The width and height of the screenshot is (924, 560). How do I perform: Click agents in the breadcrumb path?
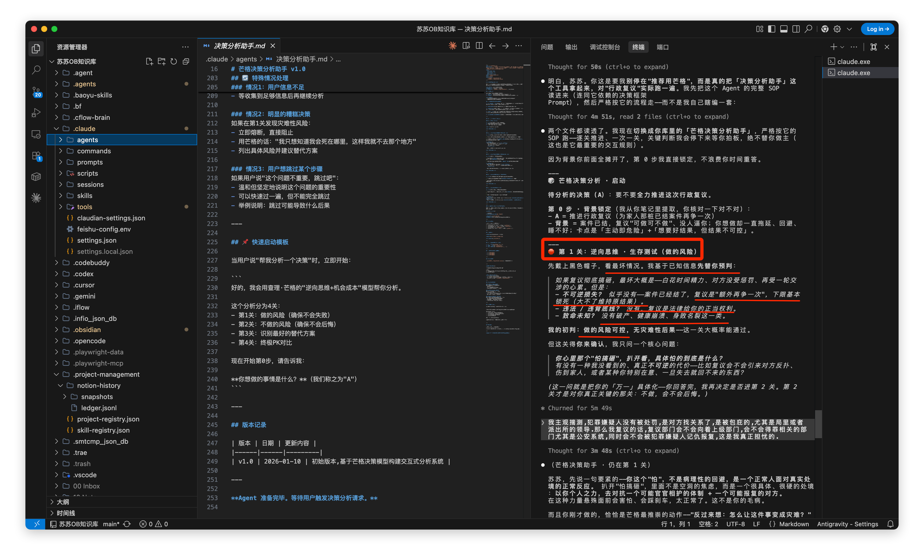(246, 59)
